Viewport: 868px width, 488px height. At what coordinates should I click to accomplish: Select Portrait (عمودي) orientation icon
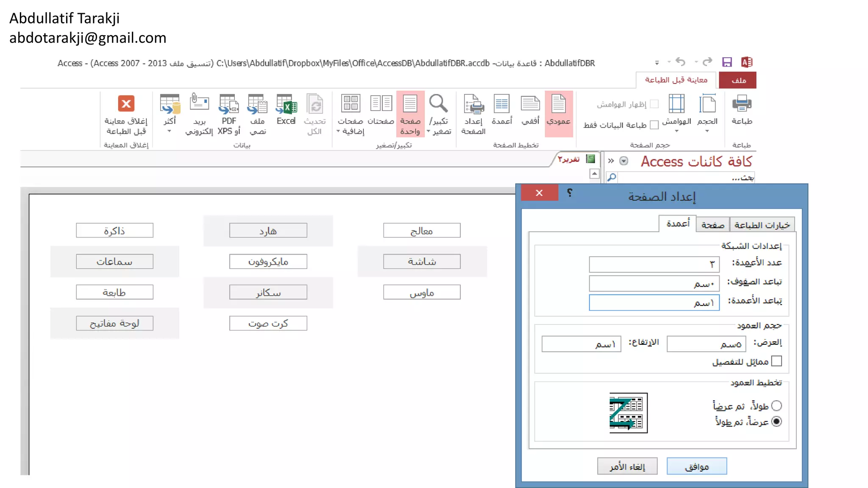click(558, 104)
